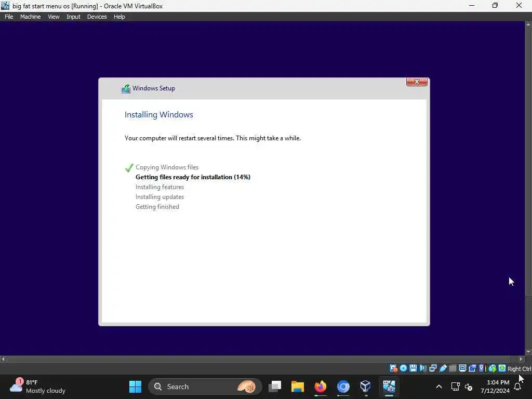532x399 pixels.
Task: Click 'Getting files ready for installation (14%)'
Action: [193, 177]
